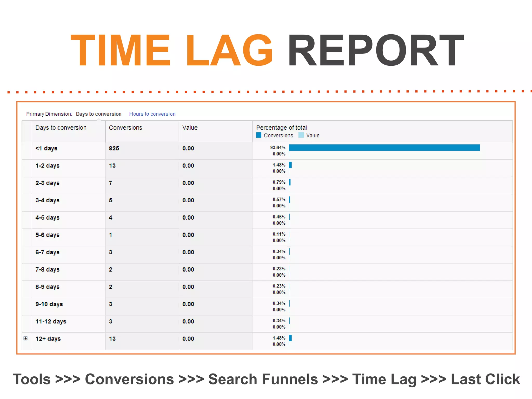532x399 pixels.
Task: Click the 12+ days row label
Action: (x=48, y=339)
